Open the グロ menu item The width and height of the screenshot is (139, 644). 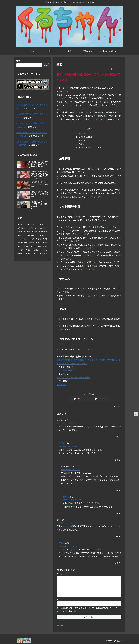(x=50, y=51)
